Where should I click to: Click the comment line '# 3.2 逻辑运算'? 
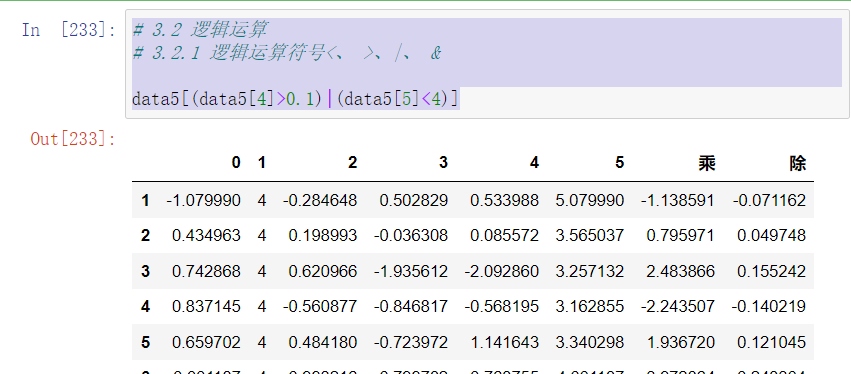click(x=199, y=29)
